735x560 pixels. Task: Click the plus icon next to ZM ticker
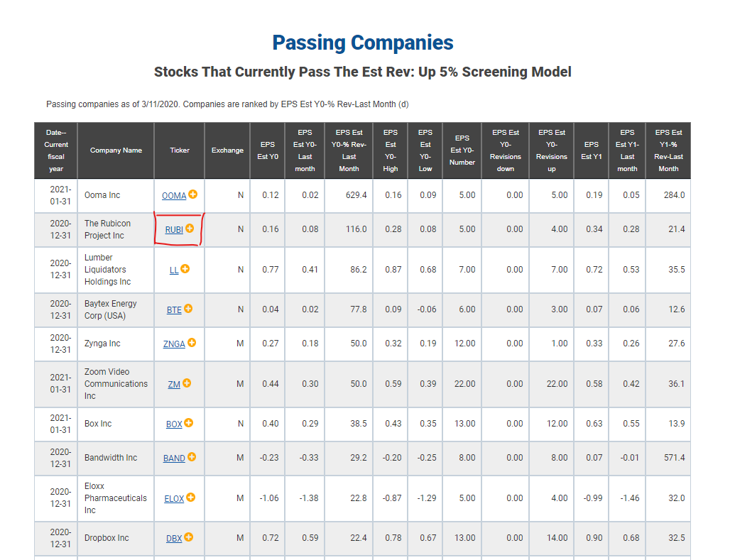pyautogui.click(x=187, y=383)
